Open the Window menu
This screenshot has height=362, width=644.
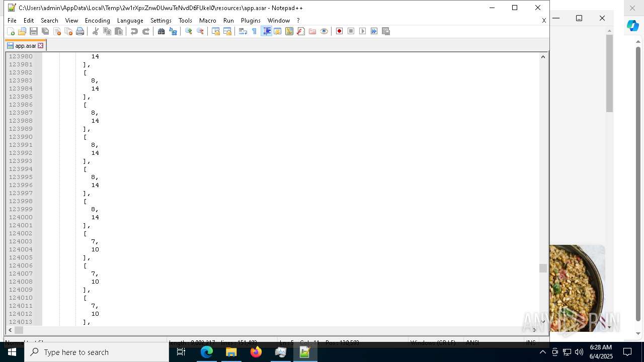[x=279, y=21]
